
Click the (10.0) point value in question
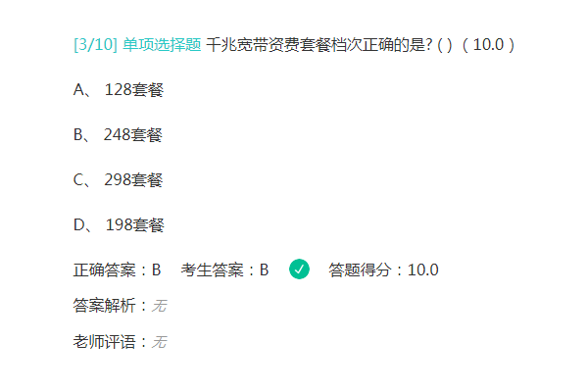pyautogui.click(x=488, y=45)
